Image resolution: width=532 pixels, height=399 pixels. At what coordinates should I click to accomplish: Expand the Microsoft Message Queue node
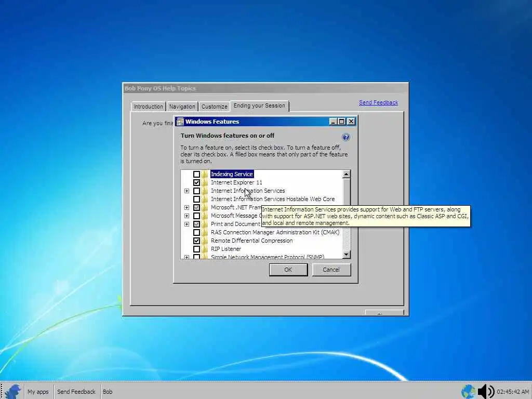coord(187,216)
